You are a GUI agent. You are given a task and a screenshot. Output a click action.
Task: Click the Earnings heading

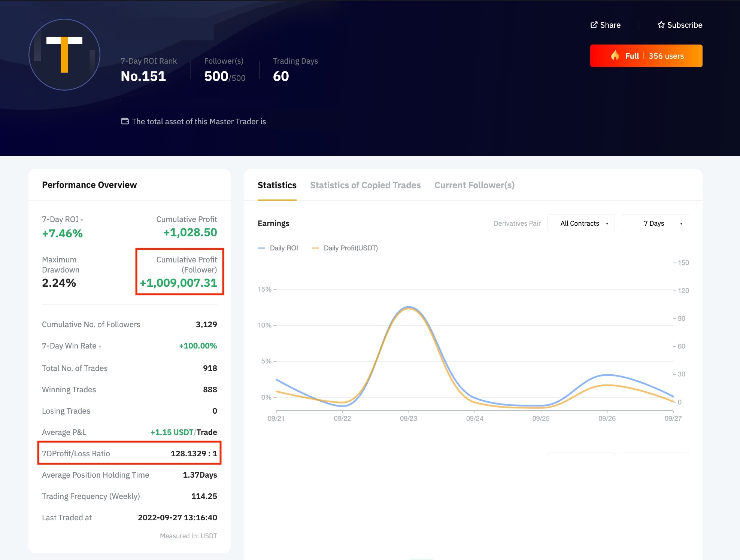tap(273, 223)
